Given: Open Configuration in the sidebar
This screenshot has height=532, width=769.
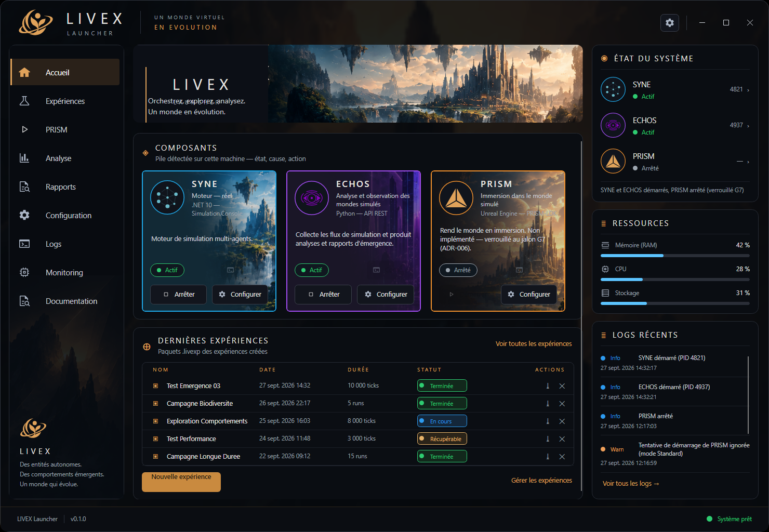Looking at the screenshot, I should (65, 215).
